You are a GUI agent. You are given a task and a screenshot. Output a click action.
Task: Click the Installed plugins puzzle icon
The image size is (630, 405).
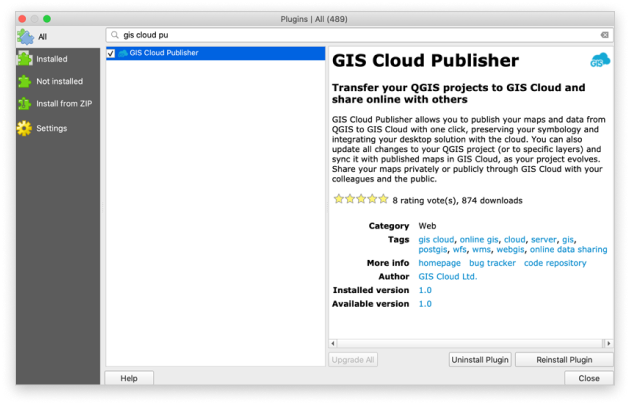click(25, 59)
